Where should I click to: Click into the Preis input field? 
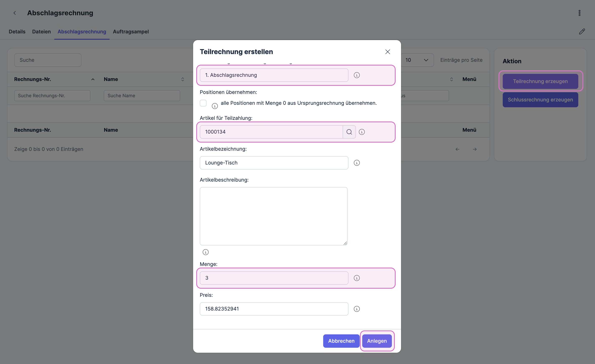point(273,309)
